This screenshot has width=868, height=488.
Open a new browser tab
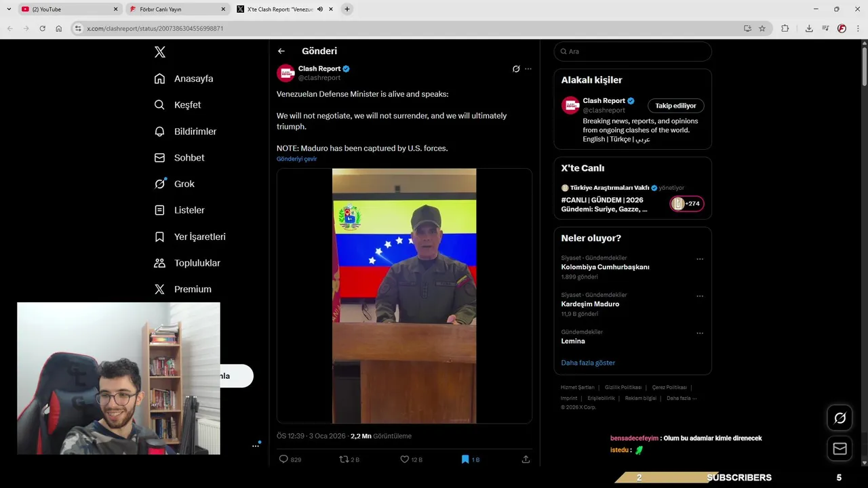coord(347,9)
